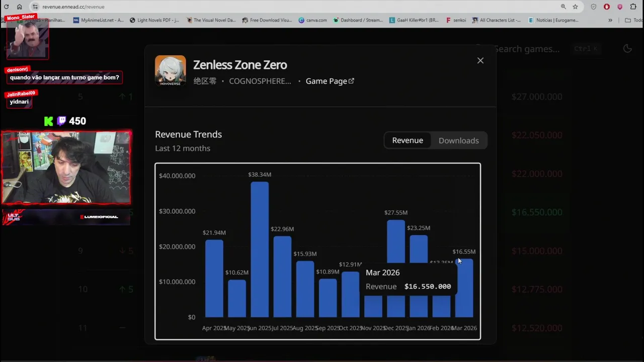644x362 pixels.
Task: Open the red circle extension icon
Action: pyautogui.click(x=607, y=7)
